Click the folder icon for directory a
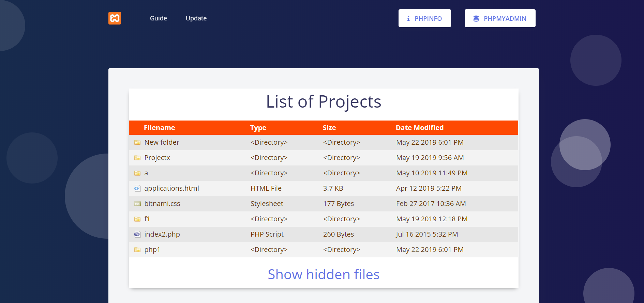 coord(137,173)
